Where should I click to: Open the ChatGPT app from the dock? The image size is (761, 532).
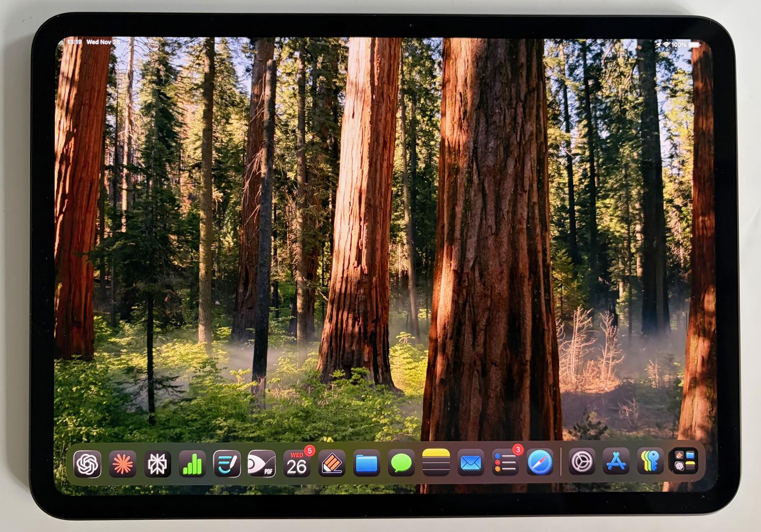click(88, 464)
